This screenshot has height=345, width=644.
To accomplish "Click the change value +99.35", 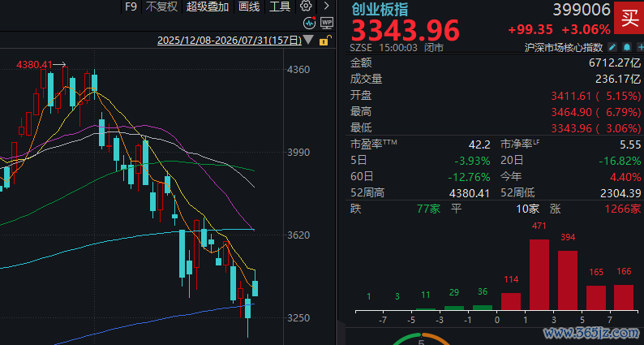I will tap(530, 29).
